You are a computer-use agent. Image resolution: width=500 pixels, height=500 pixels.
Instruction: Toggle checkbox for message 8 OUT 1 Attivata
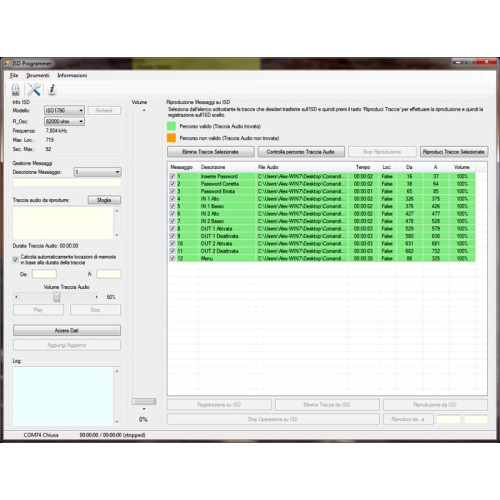coord(172,229)
